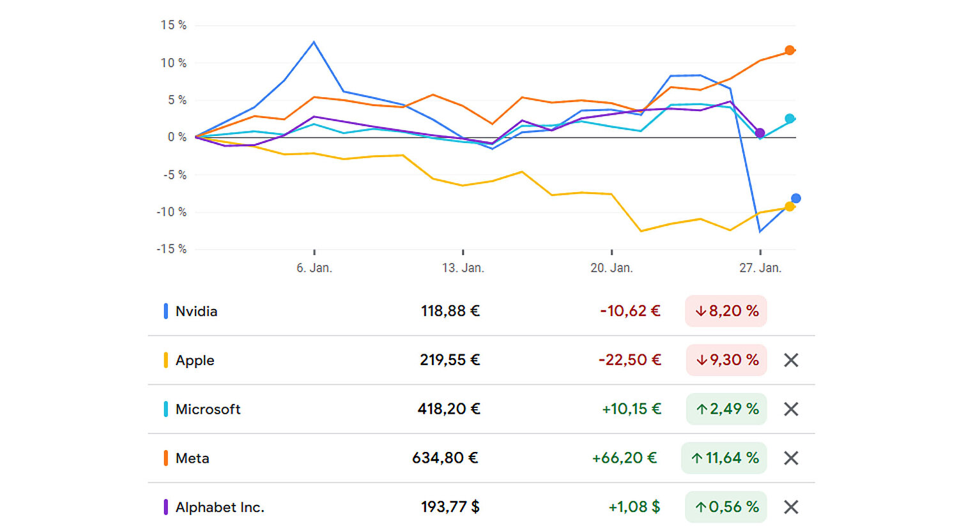Click Apple's yellow color marker
Viewport: 980px width, 526px height.
[165, 360]
